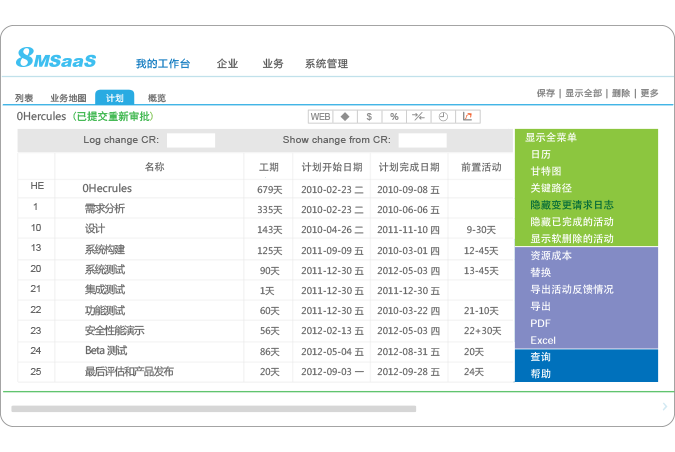The height and width of the screenshot is (452, 675).
Task: Choose 查询 in side menu
Action: 540,357
